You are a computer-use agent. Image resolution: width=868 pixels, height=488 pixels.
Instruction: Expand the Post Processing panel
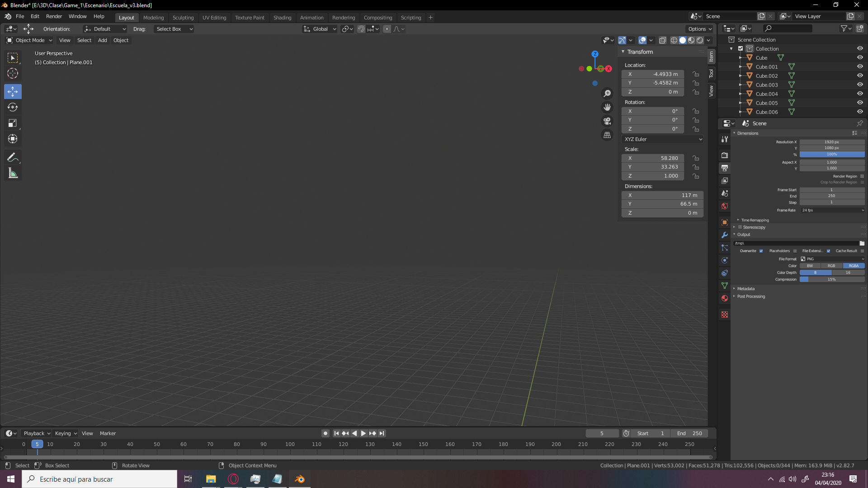751,296
